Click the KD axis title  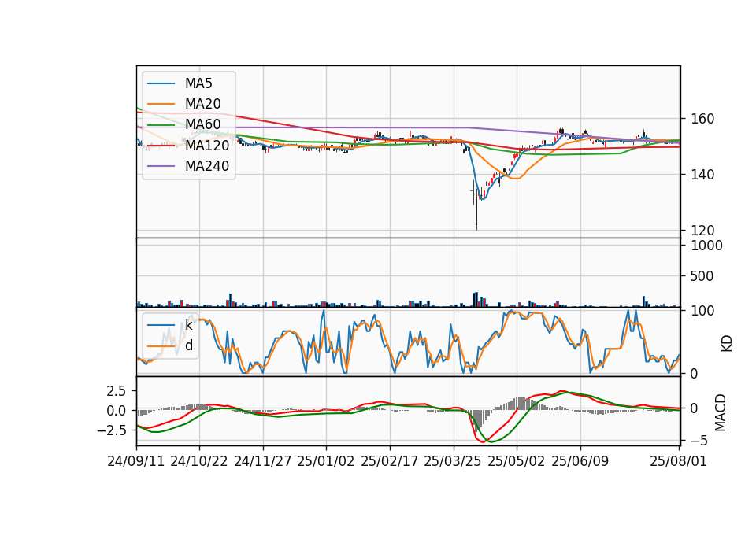coord(727,343)
